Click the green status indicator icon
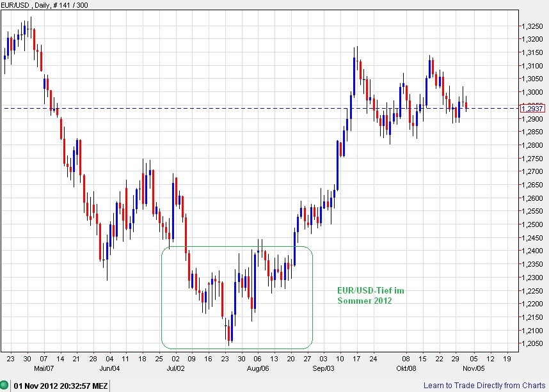The width and height of the screenshot is (549, 392). pos(4,386)
